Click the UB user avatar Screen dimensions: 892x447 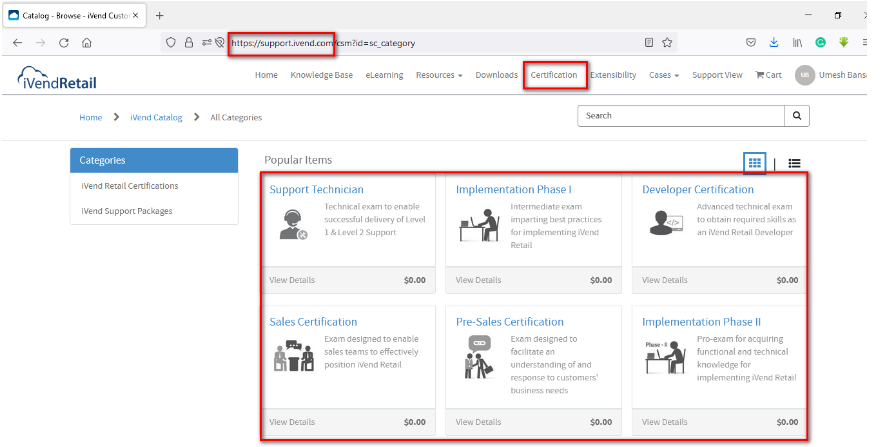coord(805,75)
